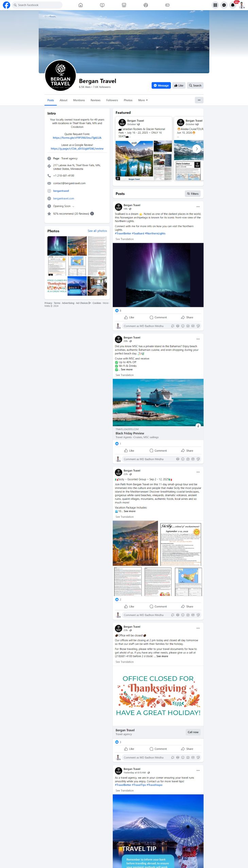Like the MSC Bahamas cruise post
248x868 pixels.
(x=129, y=451)
